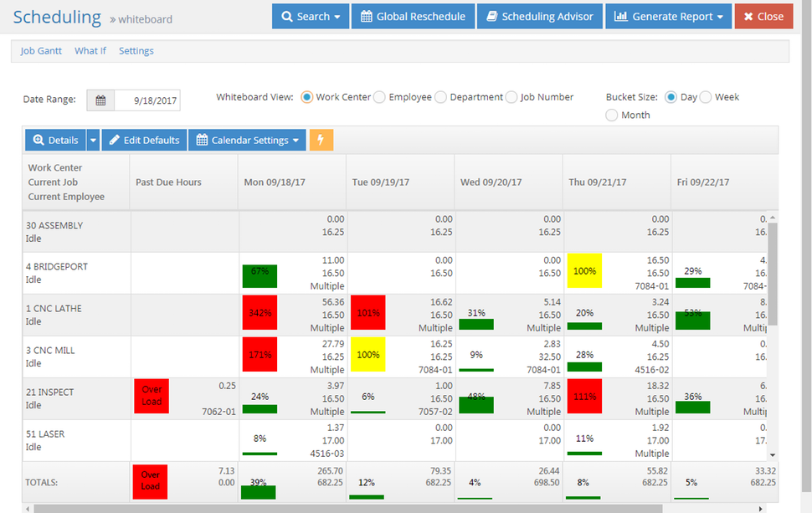Image resolution: width=812 pixels, height=513 pixels.
Task: Click the orange lightning bolt icon
Action: tap(321, 139)
